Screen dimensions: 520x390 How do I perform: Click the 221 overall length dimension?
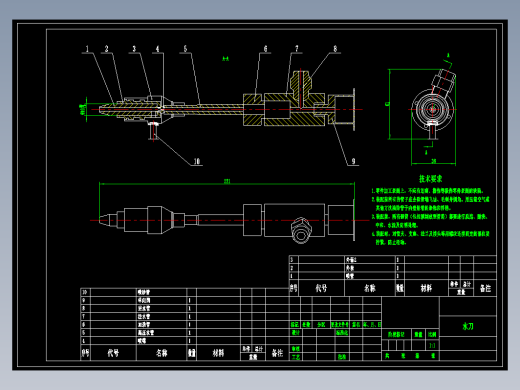[x=227, y=181]
